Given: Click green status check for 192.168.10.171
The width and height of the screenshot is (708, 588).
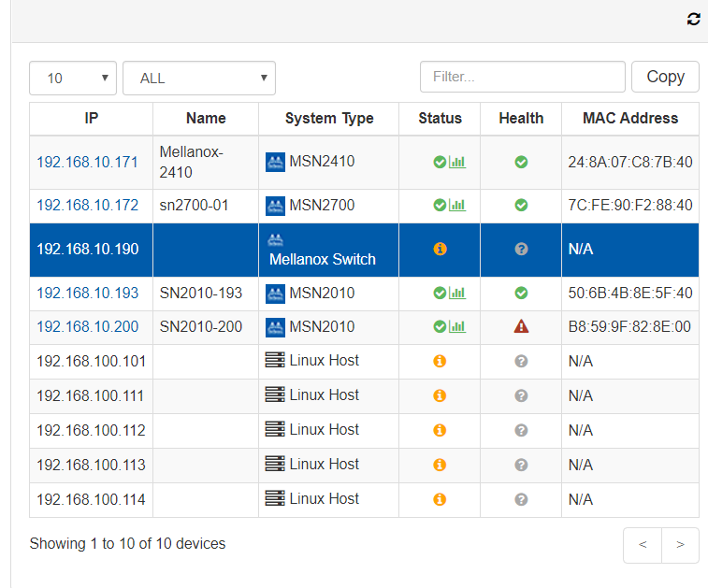Looking at the screenshot, I should pyautogui.click(x=440, y=162).
